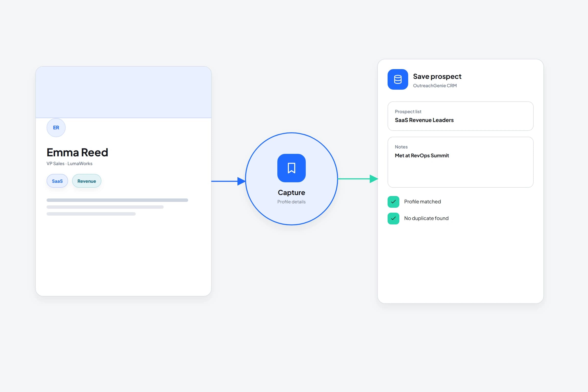Open the Prospect list field SaaS Revenue Leaders

(x=460, y=116)
